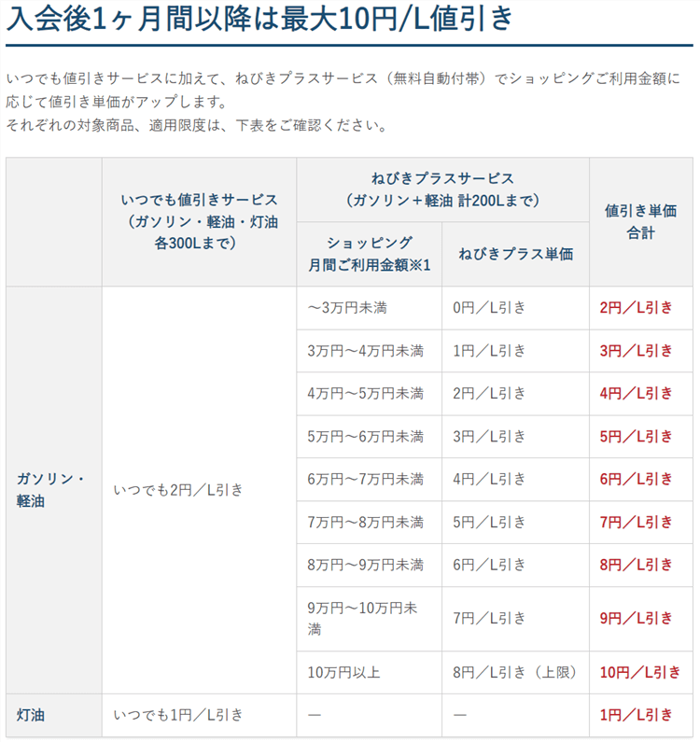Screen dimensions: 700x742
Task: Click the red 5円/L引き total
Action: pyautogui.click(x=636, y=436)
